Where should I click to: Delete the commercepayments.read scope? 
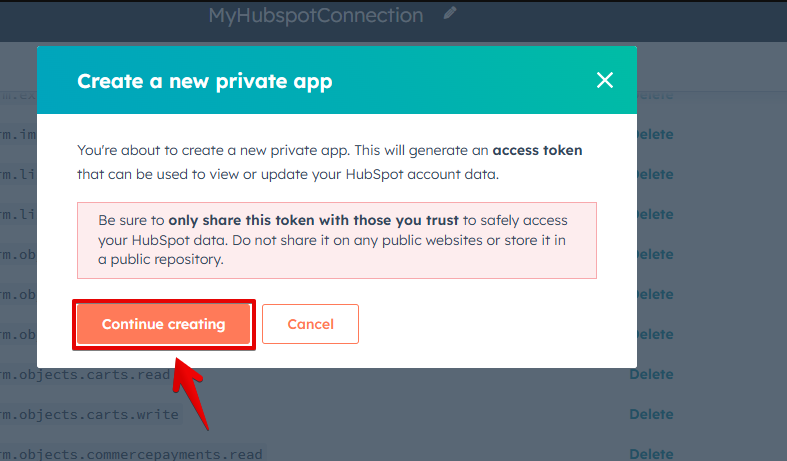[x=651, y=453]
